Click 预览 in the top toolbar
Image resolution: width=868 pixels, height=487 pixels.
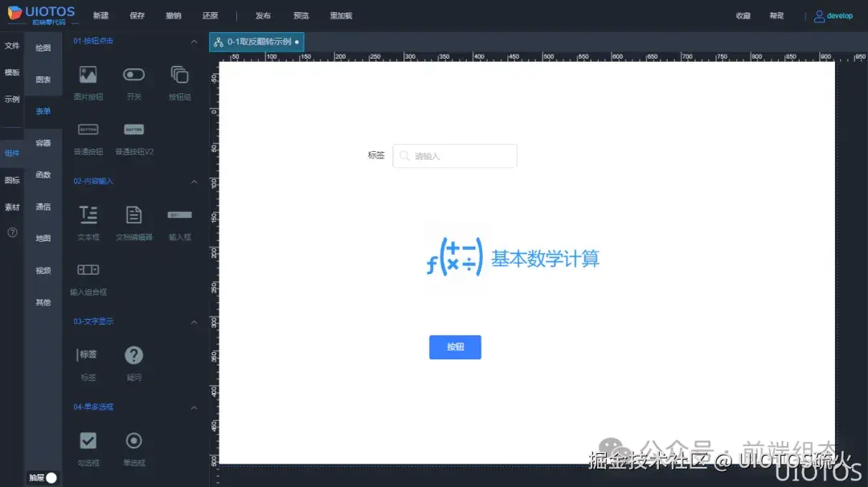pyautogui.click(x=301, y=14)
